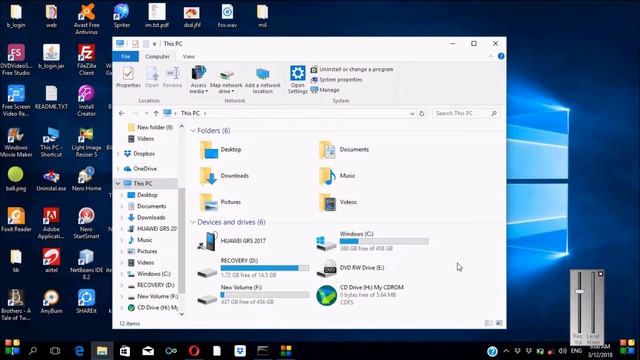
Task: Go up one level arrow
Action: [156, 113]
